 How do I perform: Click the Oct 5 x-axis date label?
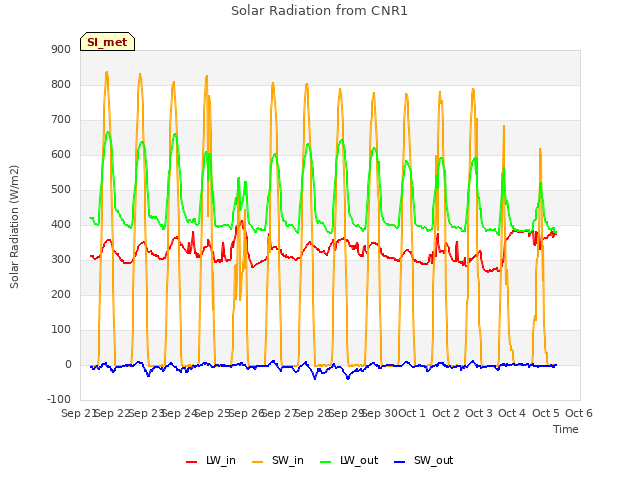[546, 413]
